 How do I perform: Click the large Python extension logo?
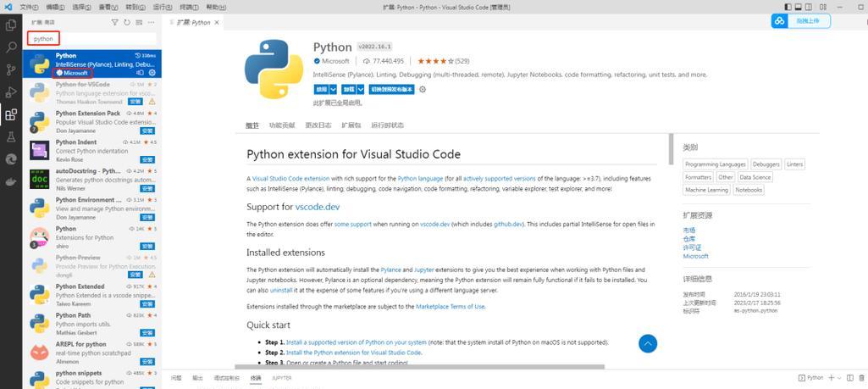click(x=274, y=69)
